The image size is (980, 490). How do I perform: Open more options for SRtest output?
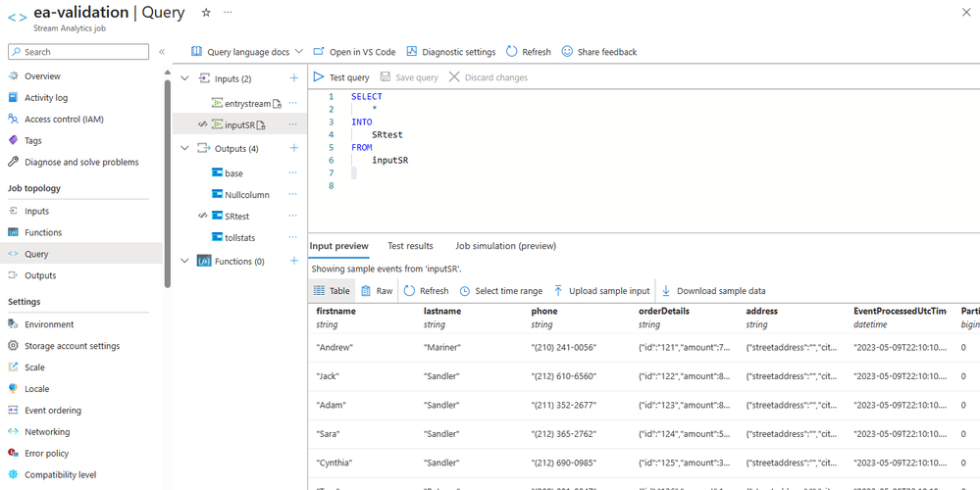point(292,216)
